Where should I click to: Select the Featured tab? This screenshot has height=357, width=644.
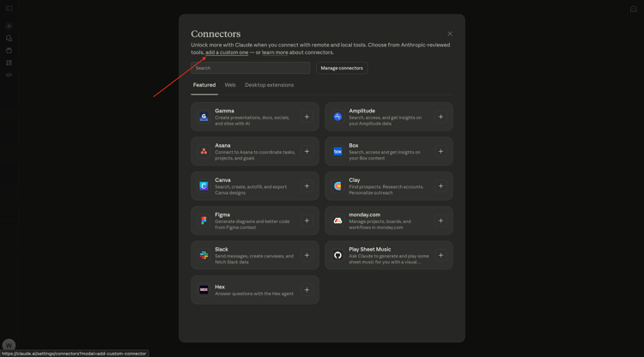[x=204, y=85]
